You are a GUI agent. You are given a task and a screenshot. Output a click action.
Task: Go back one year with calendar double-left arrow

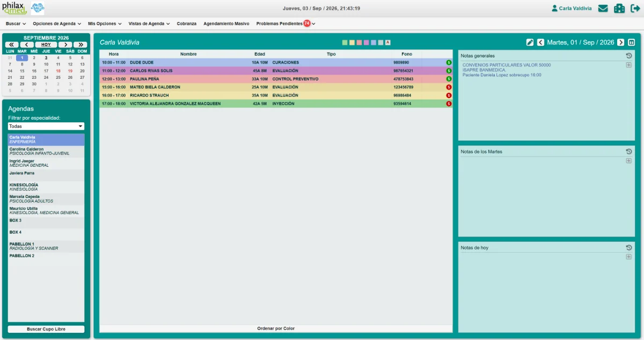coord(12,45)
